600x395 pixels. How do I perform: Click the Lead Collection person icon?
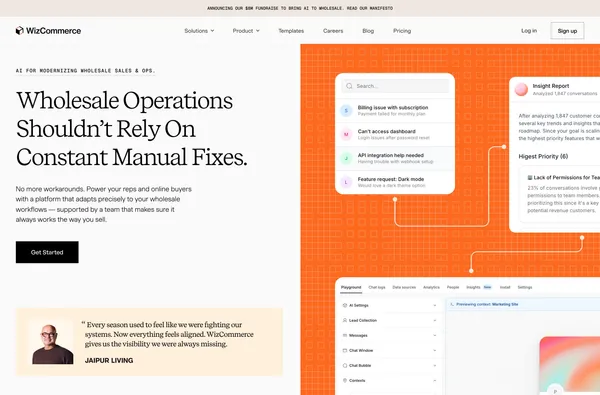click(x=345, y=320)
